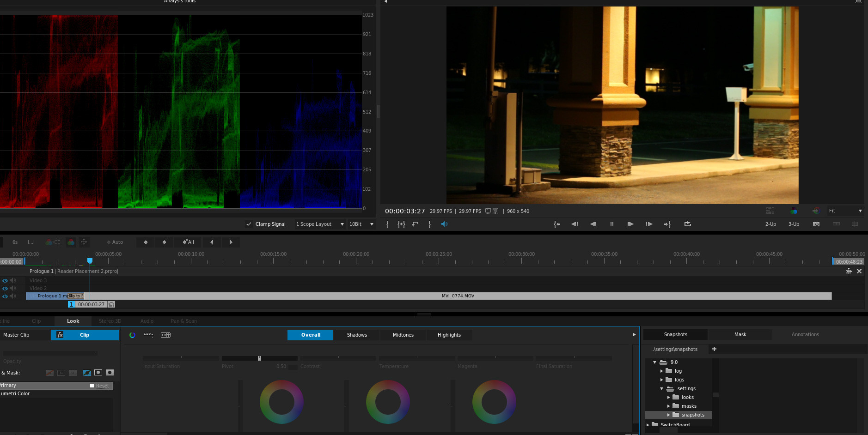Toggle the loop playback icon
Screen dimensions: 868x435
pyautogui.click(x=688, y=224)
